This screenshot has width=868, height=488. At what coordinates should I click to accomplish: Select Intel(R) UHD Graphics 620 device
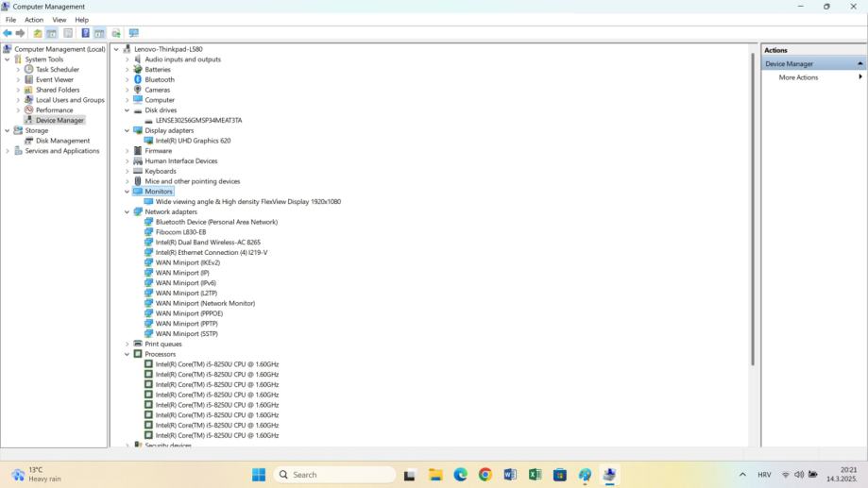tap(194, 141)
